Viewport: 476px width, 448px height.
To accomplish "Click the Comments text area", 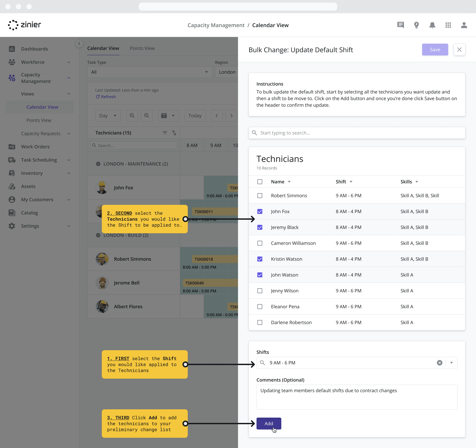I will 357,397.
